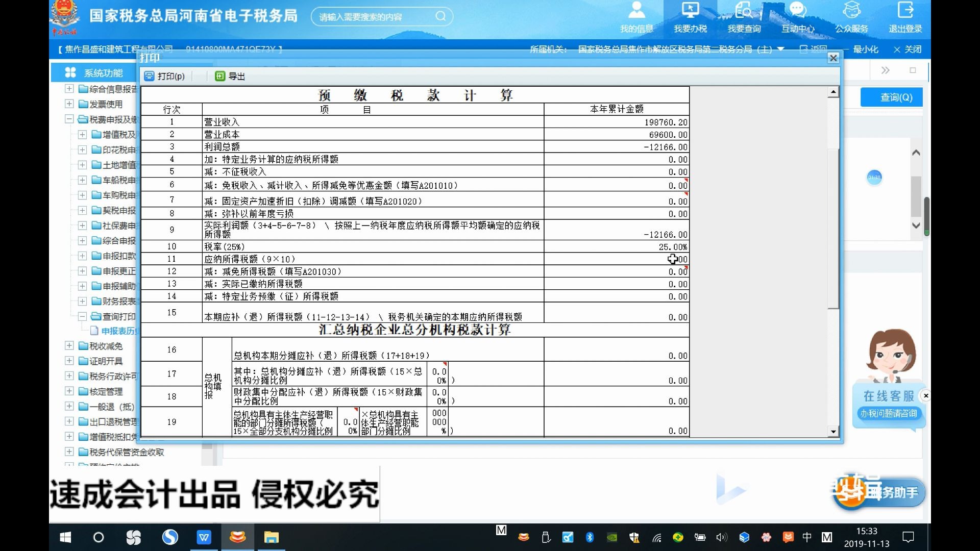Click the 务助手 floating button
Image resolution: width=980 pixels, height=551 pixels.
click(x=879, y=492)
